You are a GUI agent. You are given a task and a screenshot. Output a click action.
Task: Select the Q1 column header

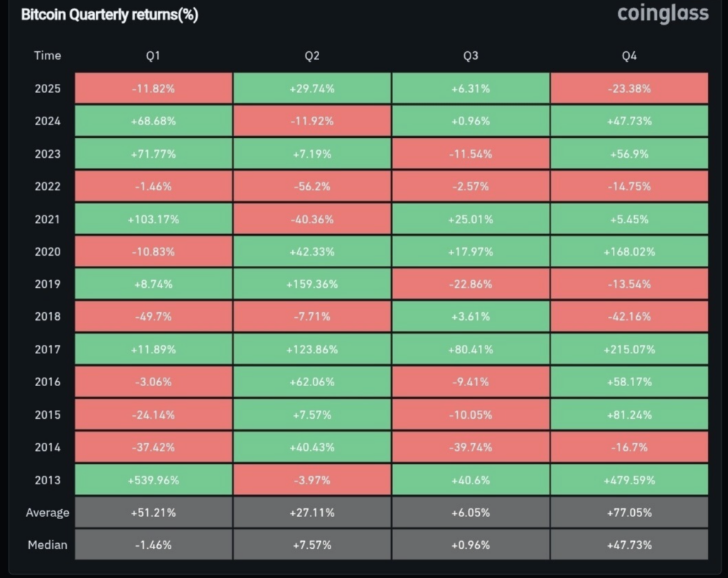[x=154, y=55]
